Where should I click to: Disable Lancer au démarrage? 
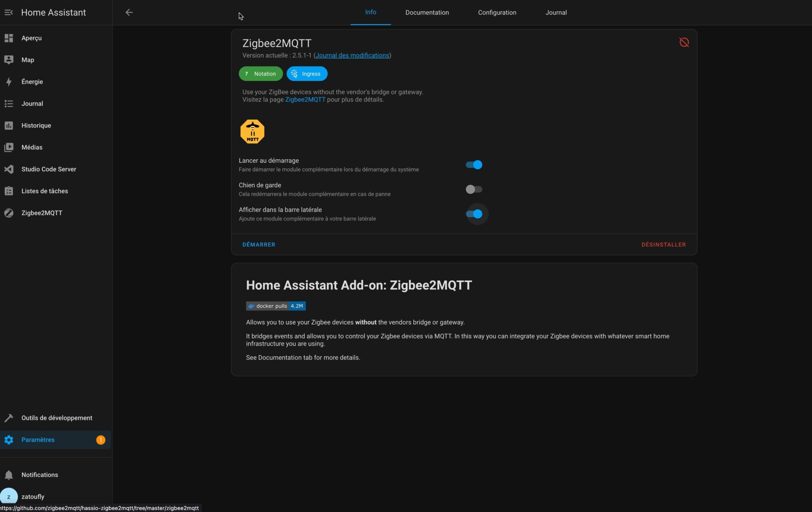pos(474,164)
